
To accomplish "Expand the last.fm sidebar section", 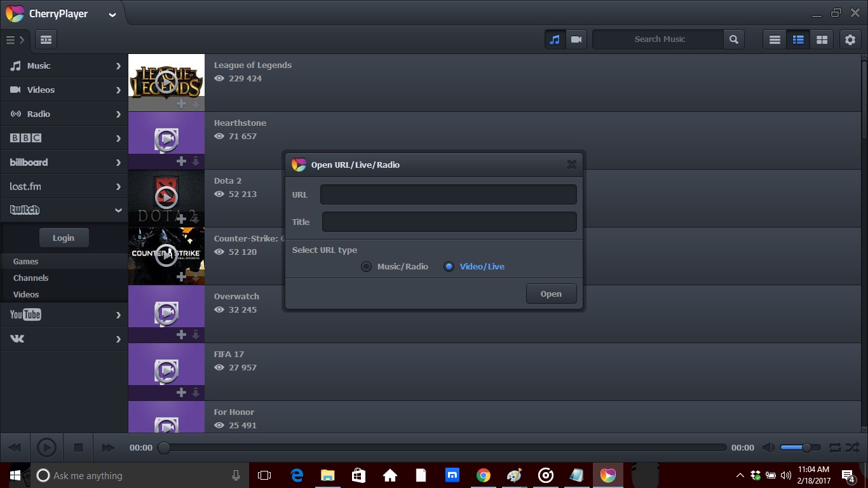I will pos(64,186).
